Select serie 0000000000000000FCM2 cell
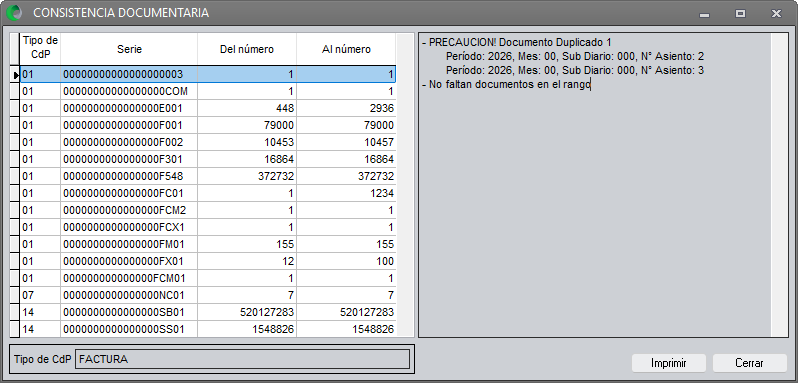The image size is (798, 383). click(129, 211)
